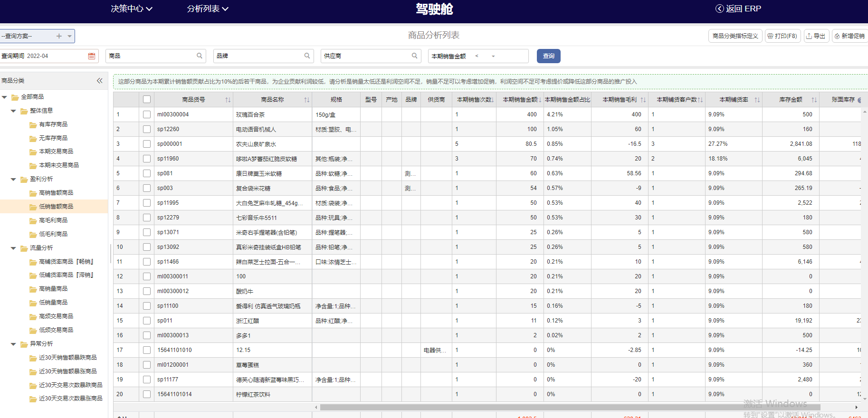The image size is (868, 418).
Task: Click the 导出 export button
Action: (816, 36)
